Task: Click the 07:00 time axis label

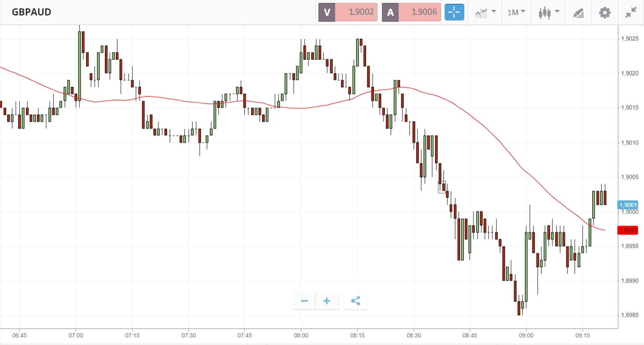Action: [76, 335]
